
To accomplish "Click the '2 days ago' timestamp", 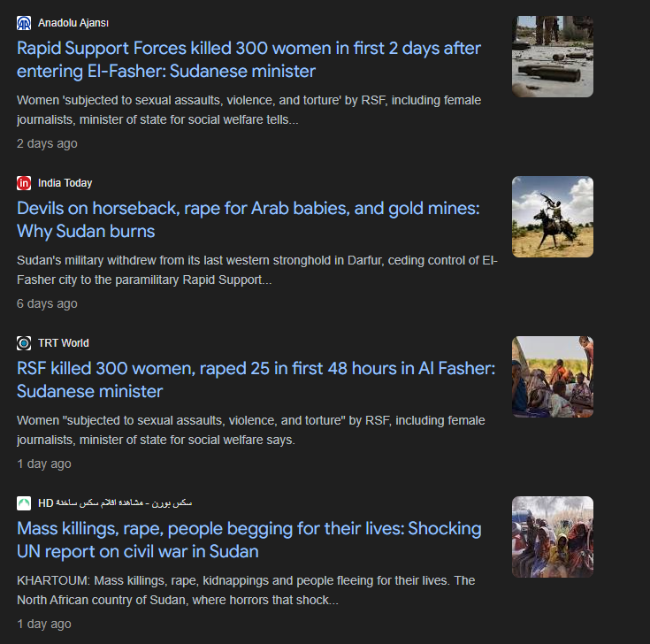I will tap(47, 143).
